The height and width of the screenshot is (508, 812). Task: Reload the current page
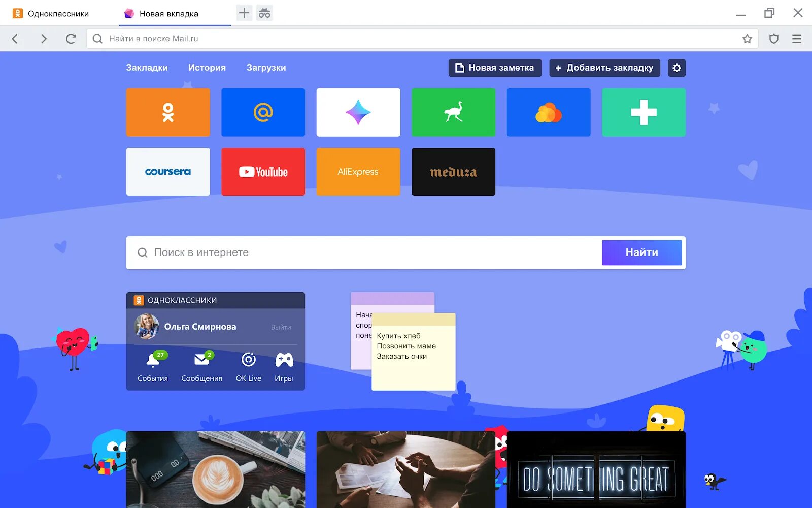click(71, 39)
